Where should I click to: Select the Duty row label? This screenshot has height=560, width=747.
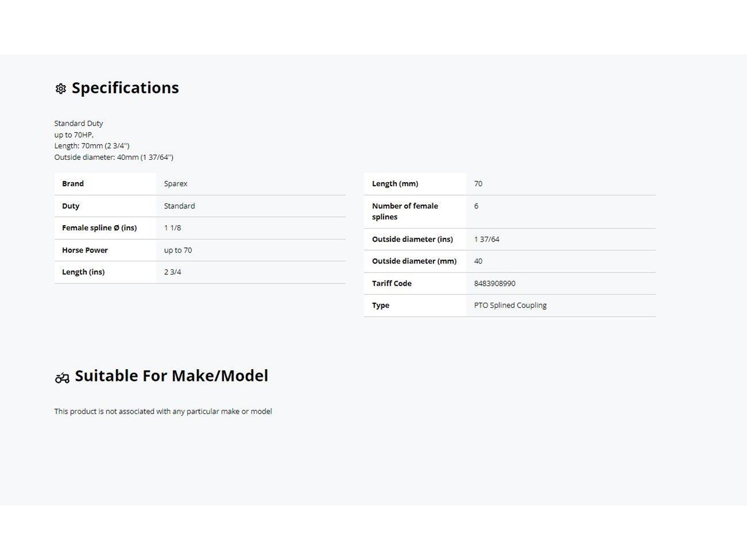71,206
